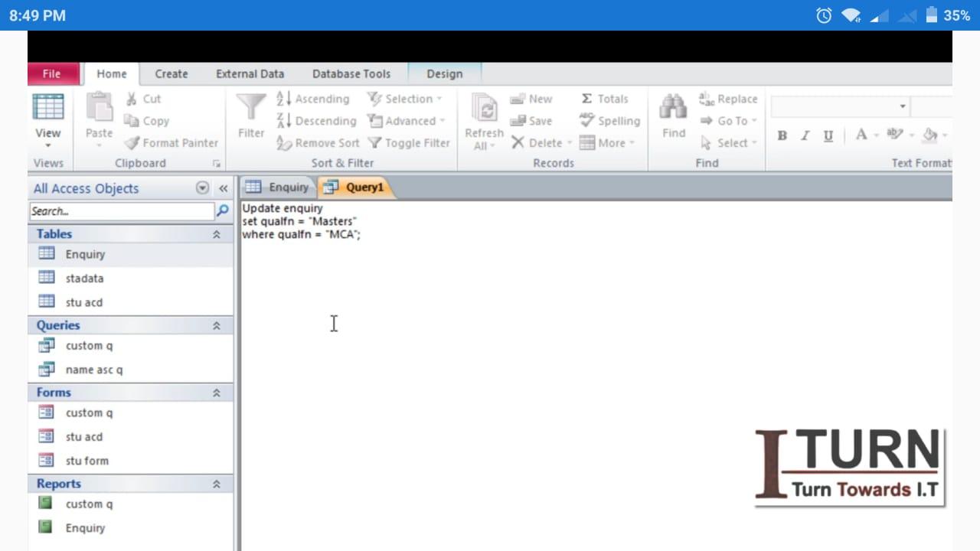The image size is (980, 551).
Task: Collapse the Forms group
Action: pyautogui.click(x=217, y=393)
